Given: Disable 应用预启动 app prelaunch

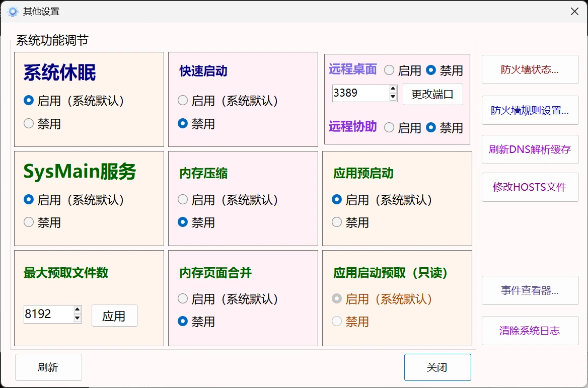Looking at the screenshot, I should pyautogui.click(x=336, y=222).
